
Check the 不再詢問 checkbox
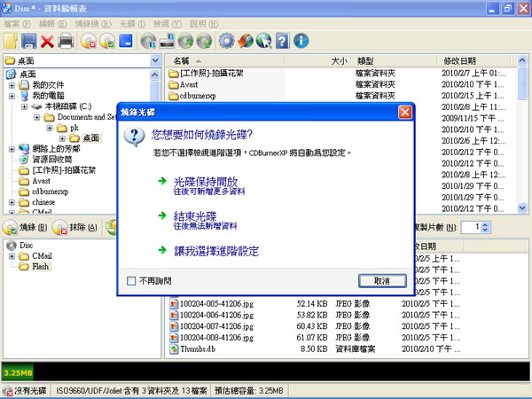pyautogui.click(x=132, y=280)
